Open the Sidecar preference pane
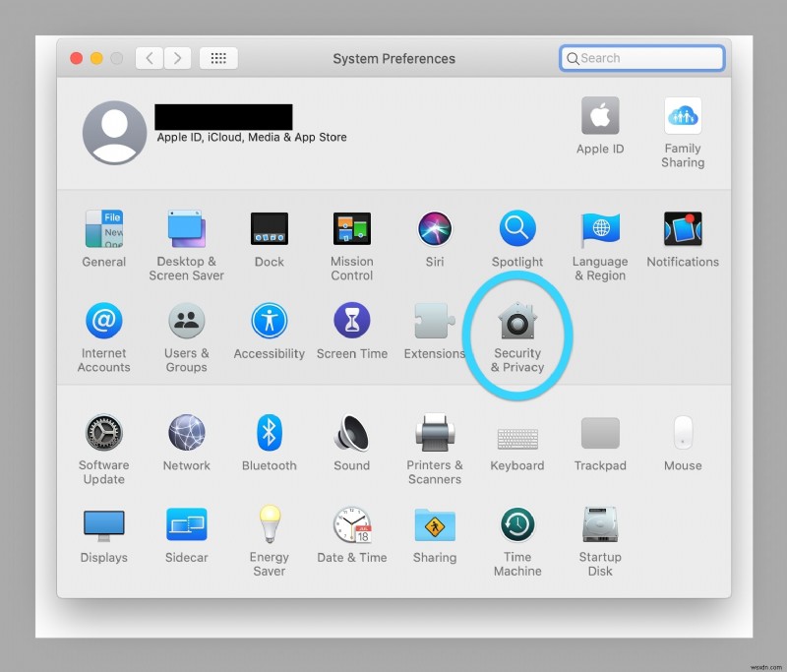787x672 pixels. 186,525
